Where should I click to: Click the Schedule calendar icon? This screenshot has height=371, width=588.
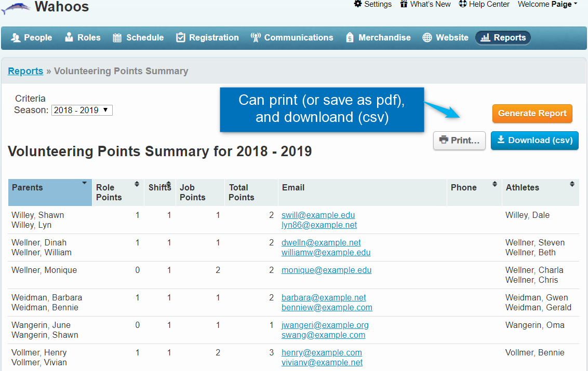click(x=117, y=37)
